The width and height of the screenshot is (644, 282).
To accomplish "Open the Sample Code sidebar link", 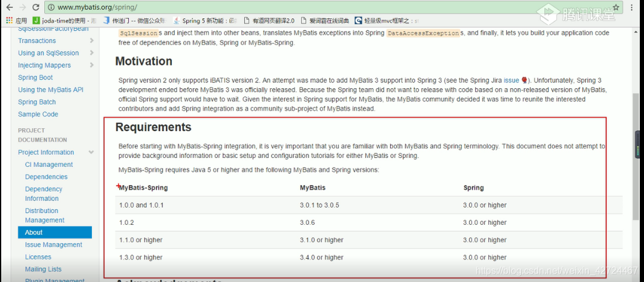I will (x=38, y=114).
